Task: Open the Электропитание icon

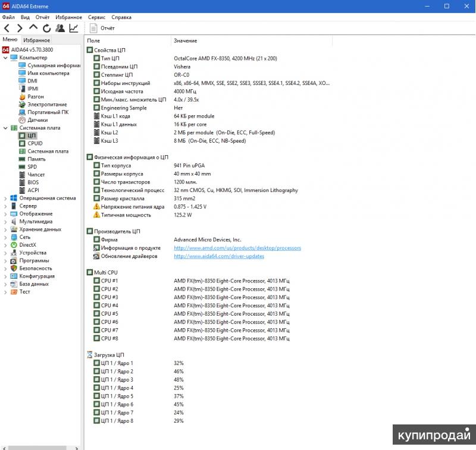Action: coord(22,104)
